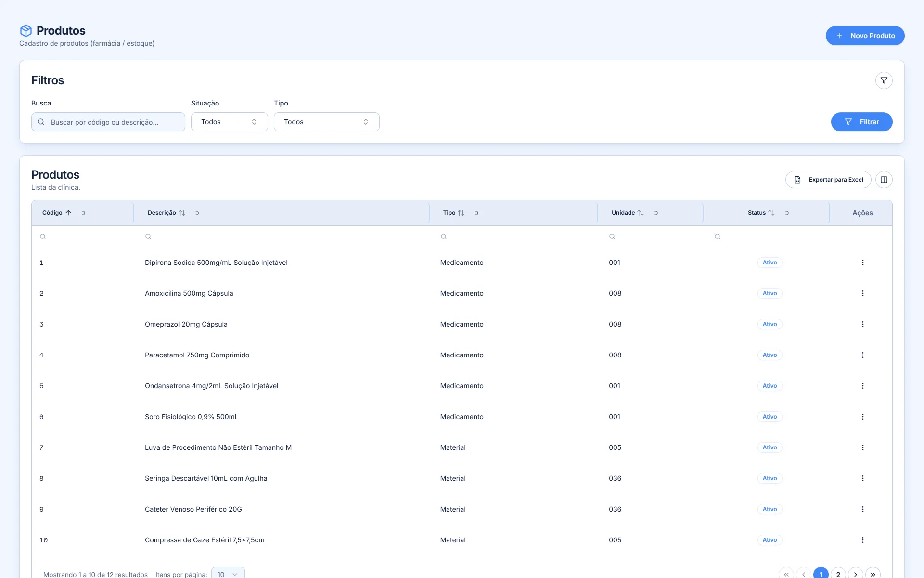This screenshot has height=578, width=924.
Task: Sort table by Descrição column
Action: pos(167,213)
